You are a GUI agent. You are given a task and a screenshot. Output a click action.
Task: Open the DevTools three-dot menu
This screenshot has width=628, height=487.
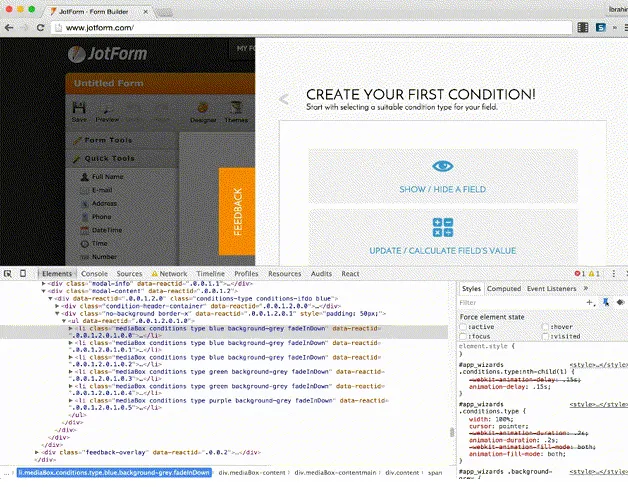[614, 274]
